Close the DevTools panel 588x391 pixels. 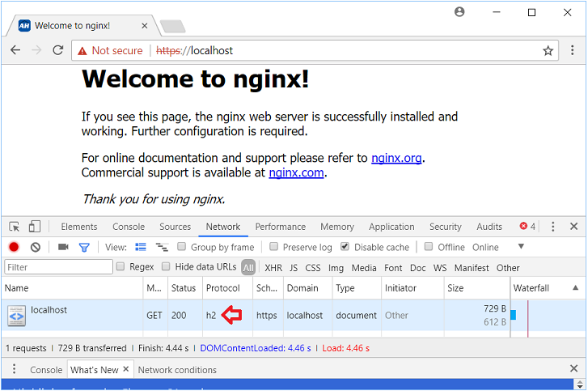(x=573, y=227)
